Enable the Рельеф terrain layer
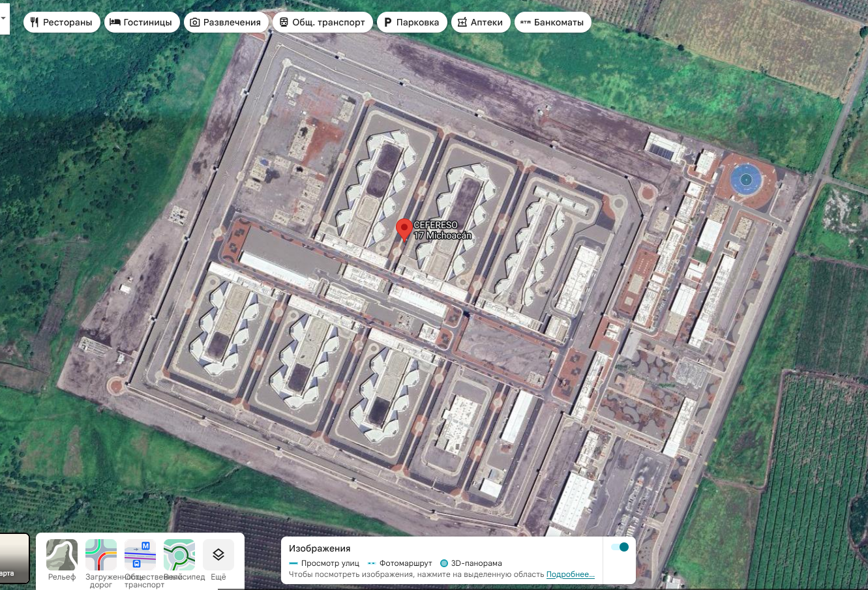Viewport: 868px width, 590px height. click(62, 560)
